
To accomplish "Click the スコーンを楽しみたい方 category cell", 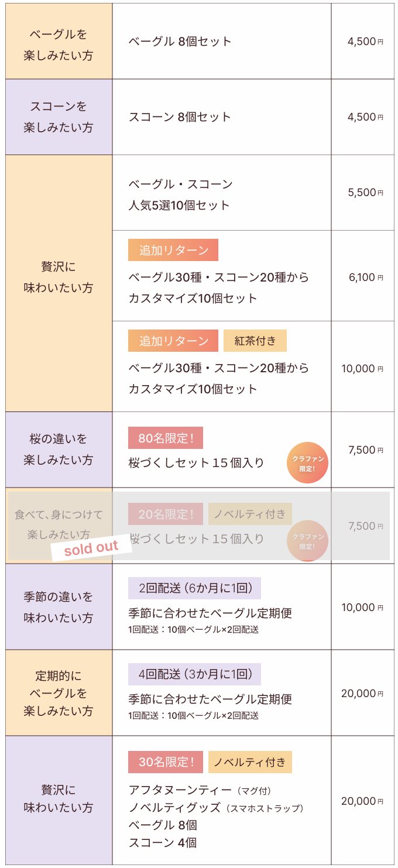I will click(x=59, y=117).
